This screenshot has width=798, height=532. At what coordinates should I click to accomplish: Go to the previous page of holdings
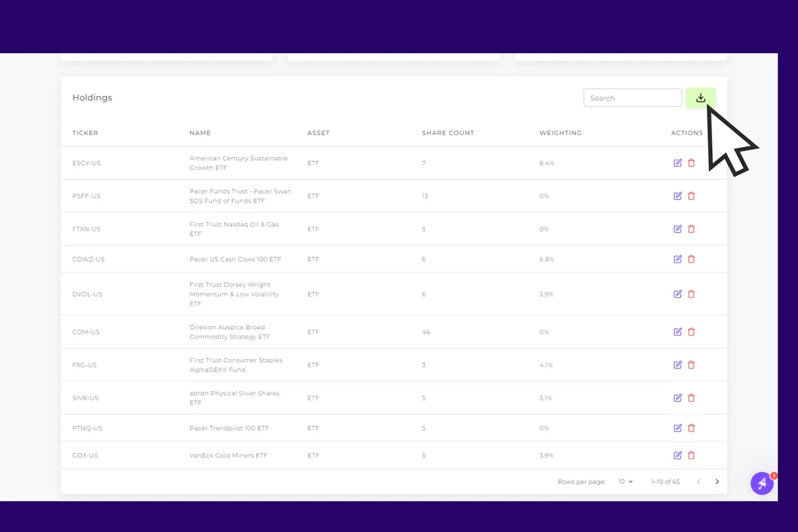click(698, 481)
